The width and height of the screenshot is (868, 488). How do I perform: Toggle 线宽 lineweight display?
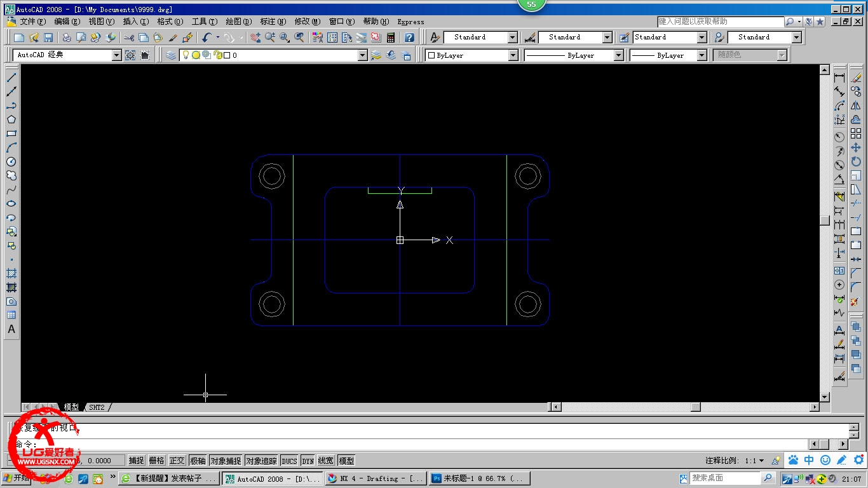coord(325,461)
